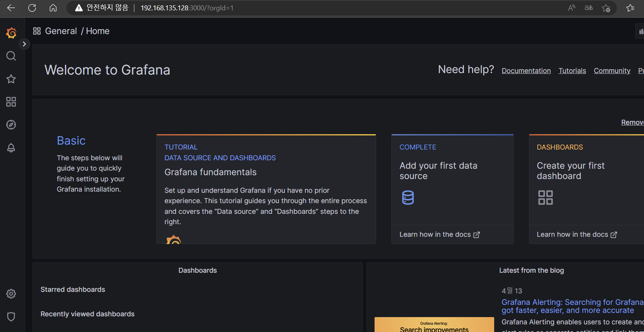Viewport: 644px width, 332px height.
Task: Click the Dashboards panel title
Action: pyautogui.click(x=198, y=270)
